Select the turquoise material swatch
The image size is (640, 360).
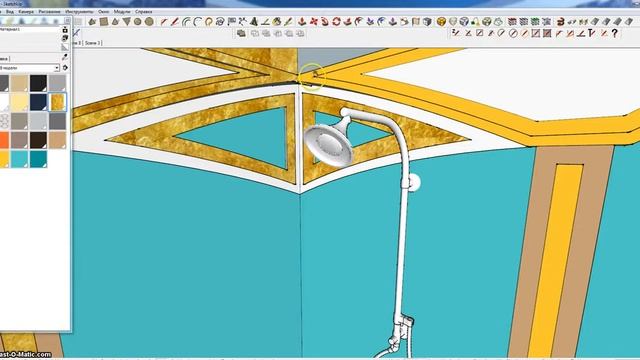(19, 159)
